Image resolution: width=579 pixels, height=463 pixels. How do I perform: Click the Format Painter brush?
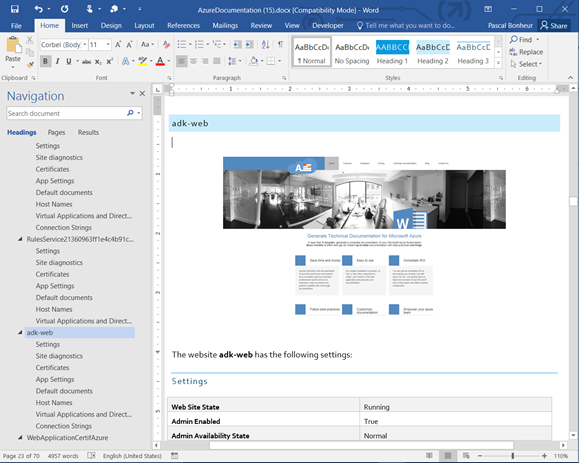pos(30,65)
